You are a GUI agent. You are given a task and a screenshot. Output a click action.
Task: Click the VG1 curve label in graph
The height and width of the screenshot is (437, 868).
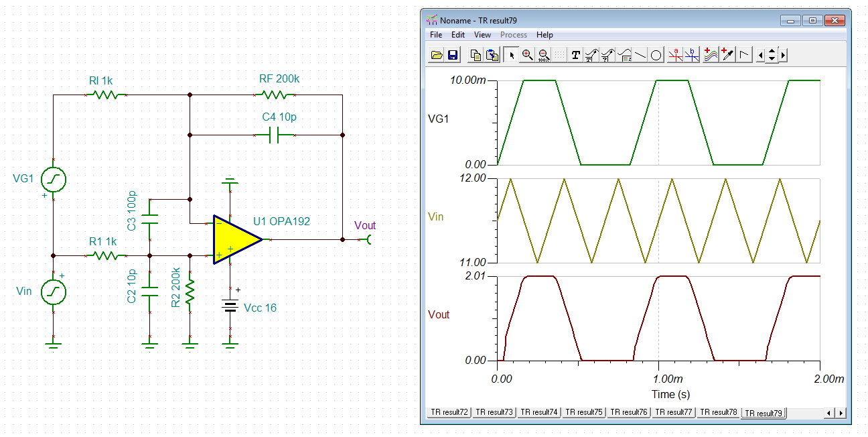[439, 119]
